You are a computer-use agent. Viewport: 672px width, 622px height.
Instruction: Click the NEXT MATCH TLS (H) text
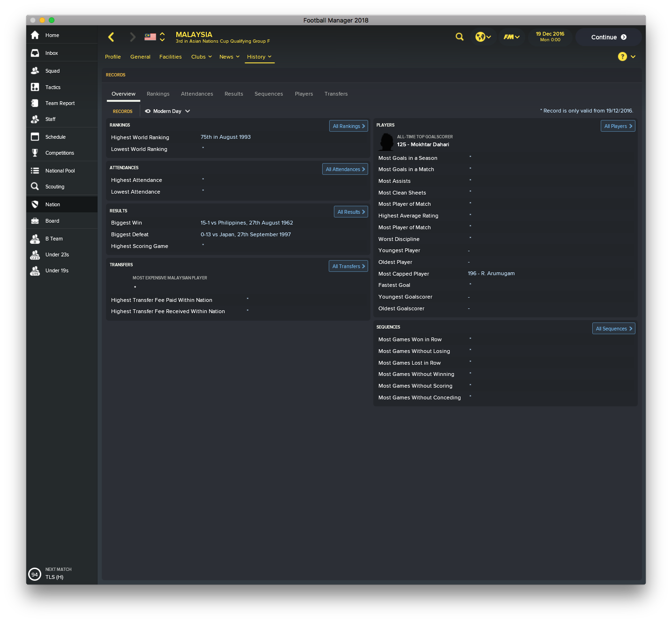click(x=59, y=573)
